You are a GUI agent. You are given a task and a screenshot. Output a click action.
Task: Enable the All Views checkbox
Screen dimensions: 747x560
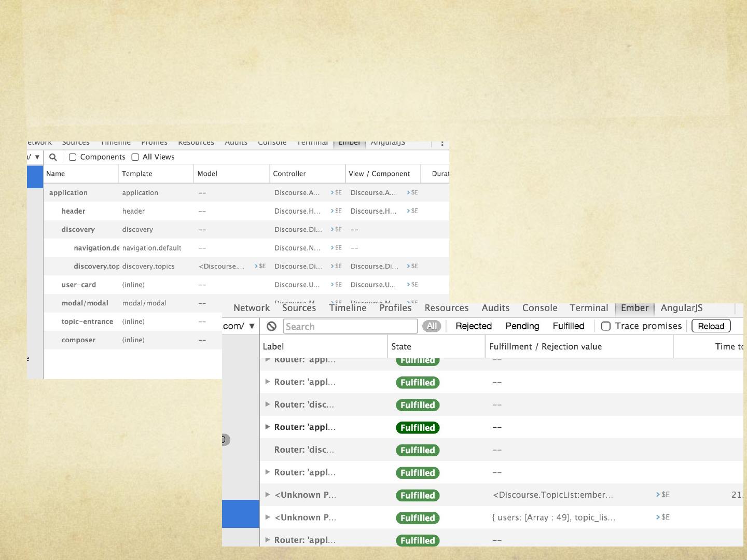pos(135,157)
